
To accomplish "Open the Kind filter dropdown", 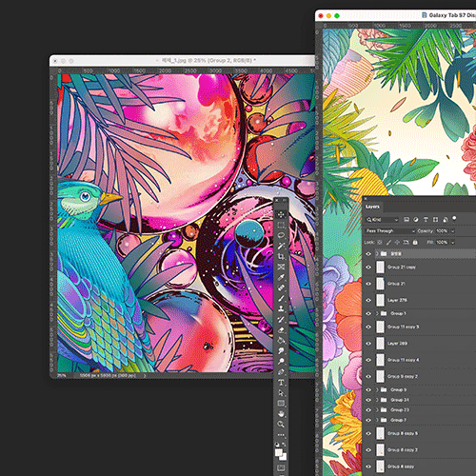I will (382, 220).
